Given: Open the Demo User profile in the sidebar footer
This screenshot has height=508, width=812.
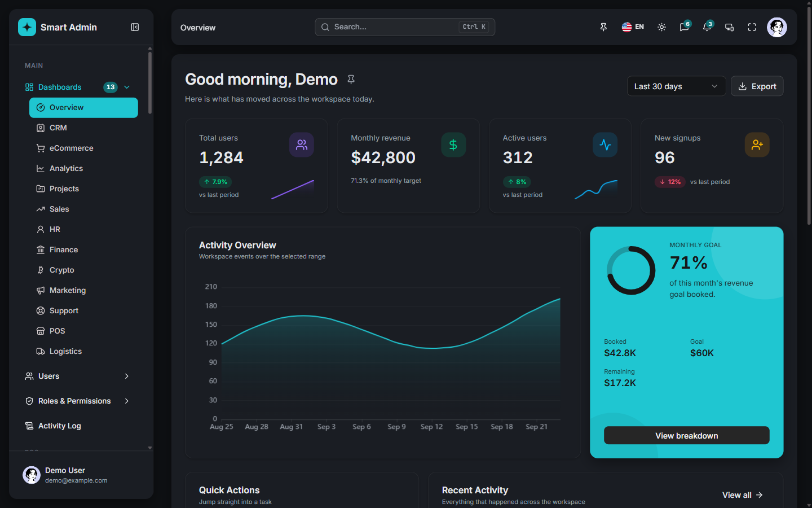Looking at the screenshot, I should point(81,475).
